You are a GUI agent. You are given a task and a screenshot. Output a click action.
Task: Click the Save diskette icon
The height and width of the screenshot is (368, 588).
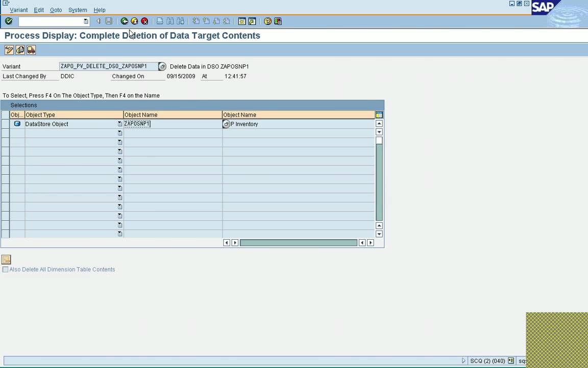pyautogui.click(x=109, y=21)
